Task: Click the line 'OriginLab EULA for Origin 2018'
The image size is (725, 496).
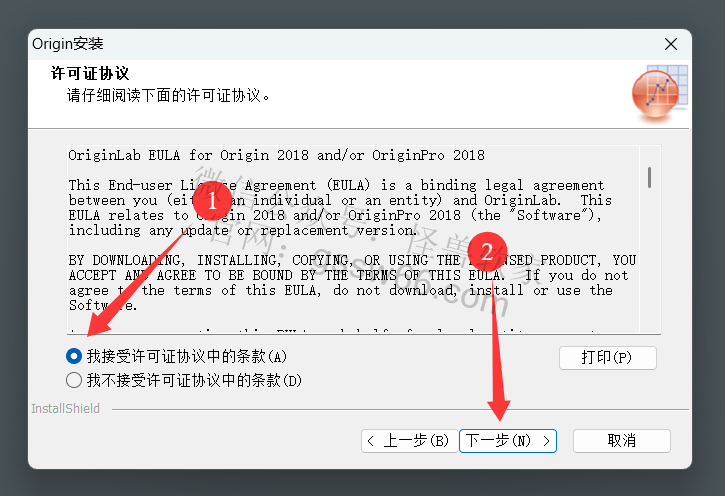Action: [x=276, y=155]
